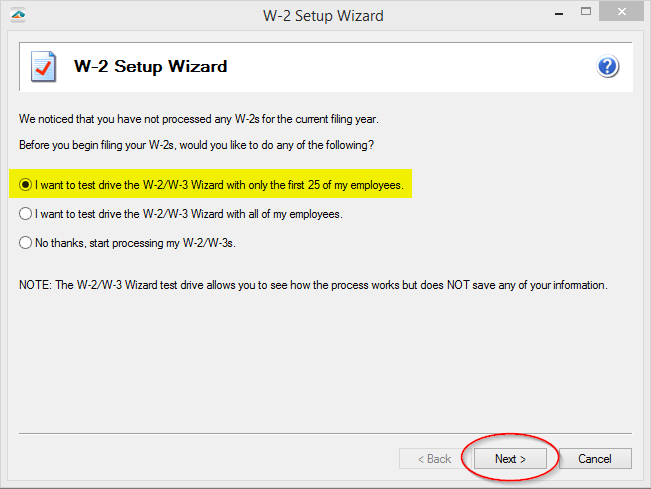Click the label text 'No thanks, start processing my W-2/W-3s'

(x=135, y=243)
